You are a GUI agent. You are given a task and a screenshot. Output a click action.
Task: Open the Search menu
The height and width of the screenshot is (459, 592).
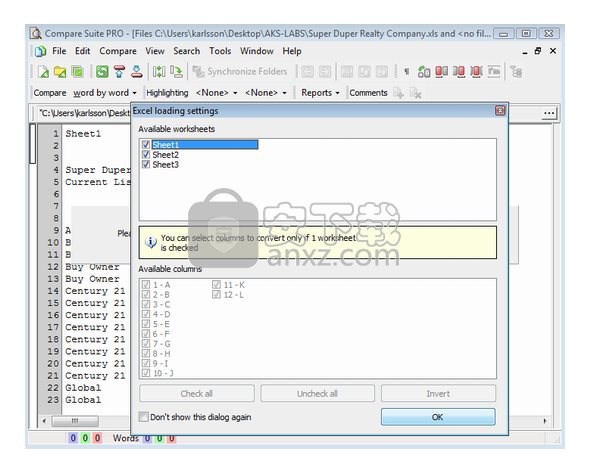pyautogui.click(x=187, y=51)
